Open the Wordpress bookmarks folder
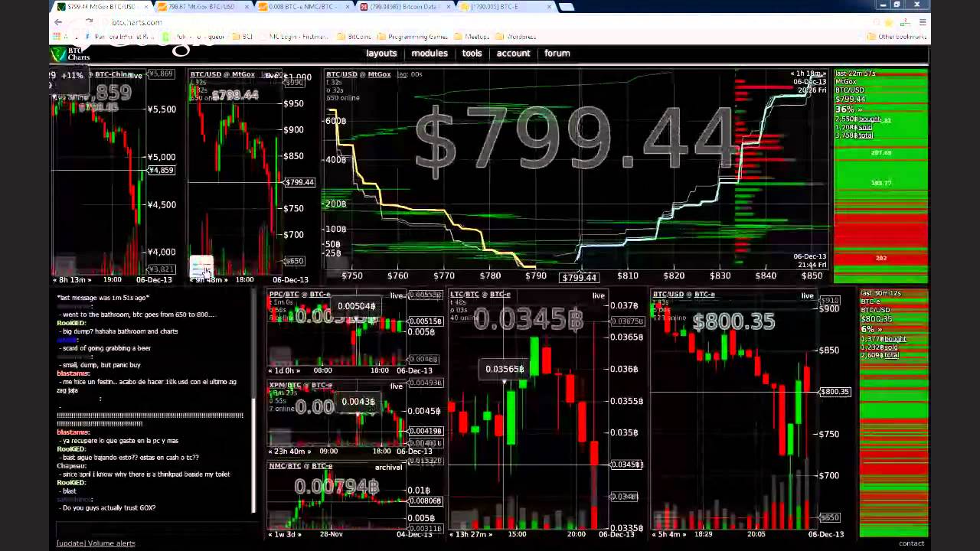The image size is (980, 551). (x=516, y=37)
